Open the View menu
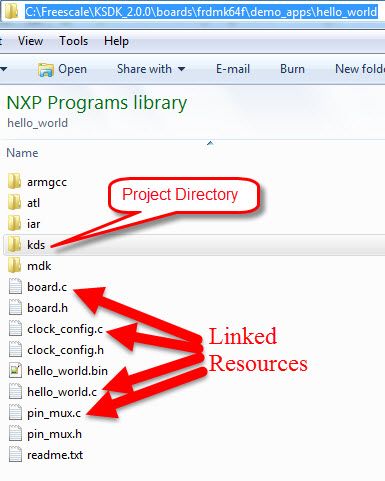 (30, 41)
